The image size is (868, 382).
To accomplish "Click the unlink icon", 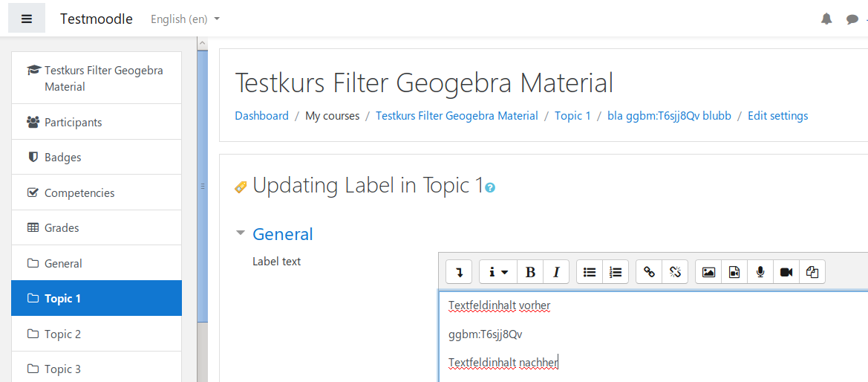I will 675,272.
